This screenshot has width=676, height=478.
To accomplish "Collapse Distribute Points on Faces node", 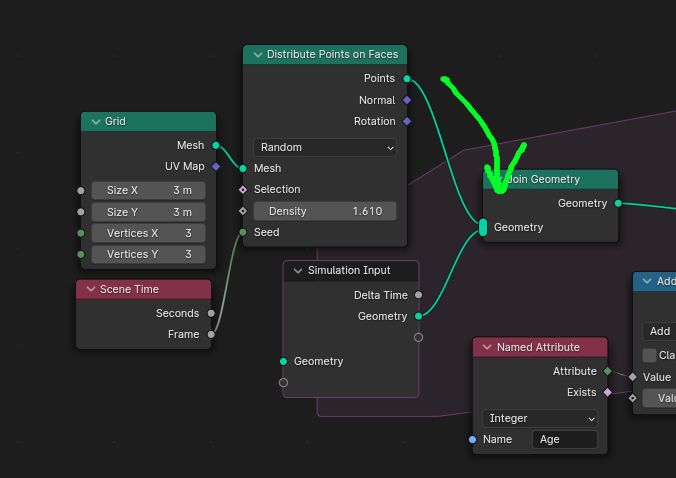I will click(x=258, y=55).
